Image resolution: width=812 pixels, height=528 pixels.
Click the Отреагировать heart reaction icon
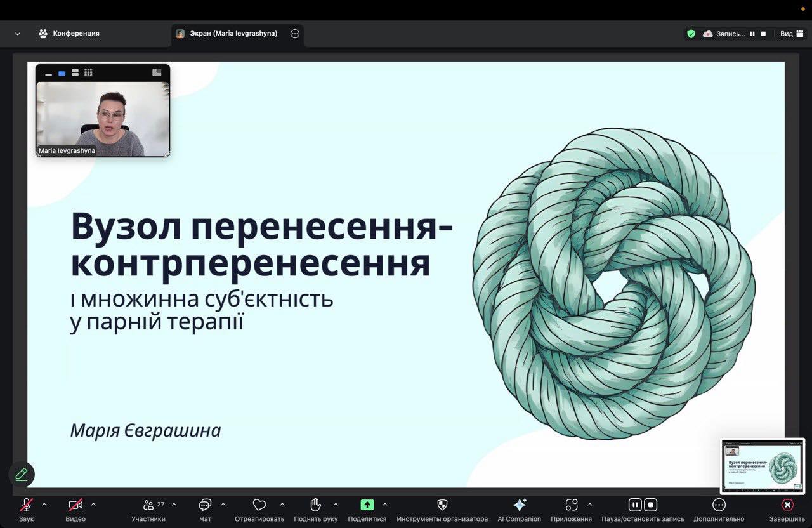click(x=259, y=505)
